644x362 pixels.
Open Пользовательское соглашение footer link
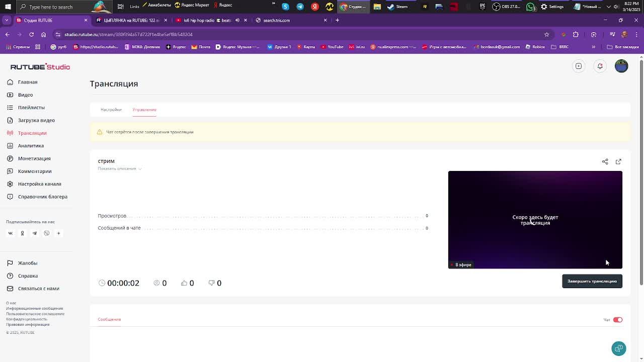[35, 314]
